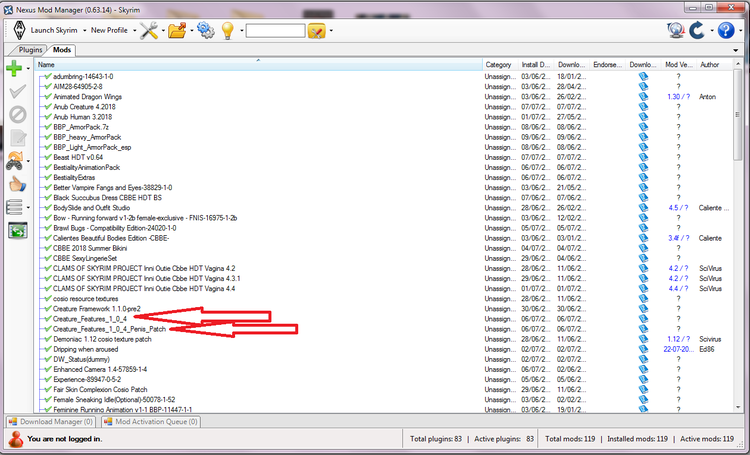The height and width of the screenshot is (455, 750).
Task: Expand the Tools icon dropdown arrow
Action: pos(163,31)
